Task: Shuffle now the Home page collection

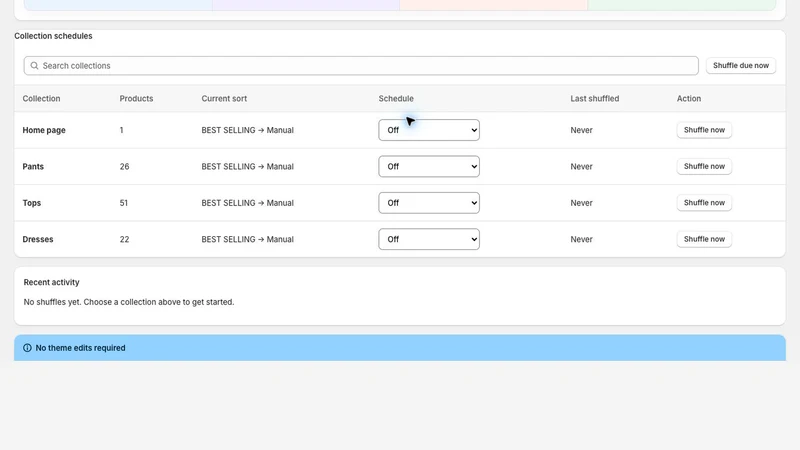Action: 704,130
